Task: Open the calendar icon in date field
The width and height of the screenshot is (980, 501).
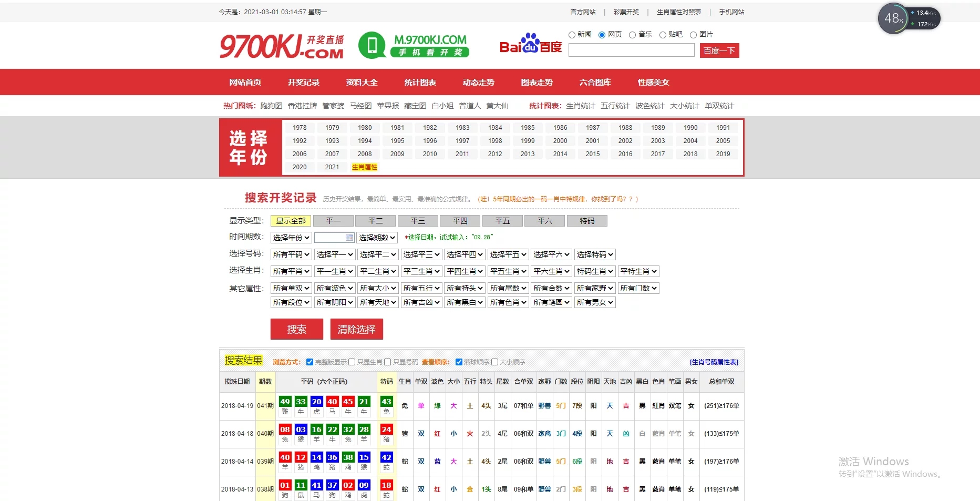Action: point(349,238)
